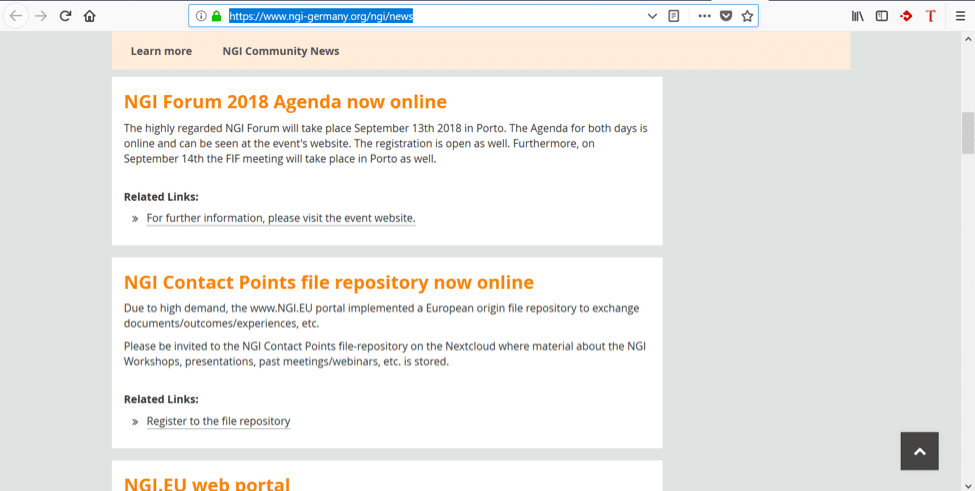Viewport: 975px width, 491px height.
Task: Visit the event website link
Action: coord(281,218)
